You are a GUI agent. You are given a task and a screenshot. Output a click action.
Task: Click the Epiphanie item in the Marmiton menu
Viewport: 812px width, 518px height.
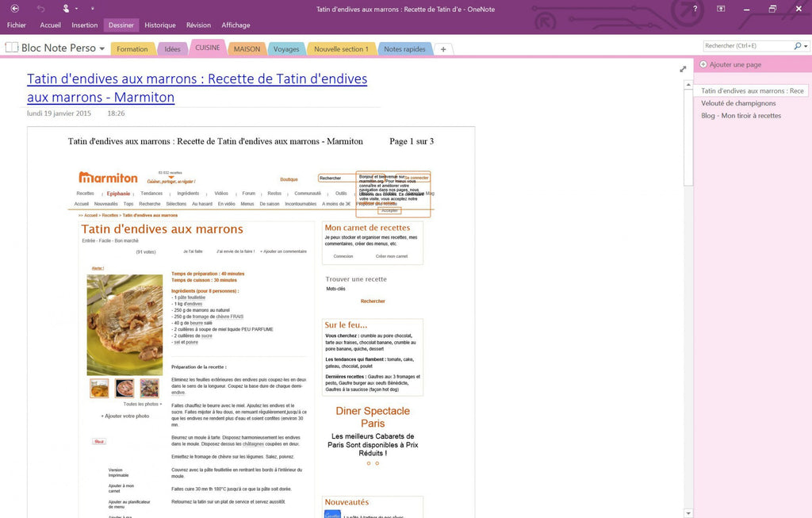118,194
